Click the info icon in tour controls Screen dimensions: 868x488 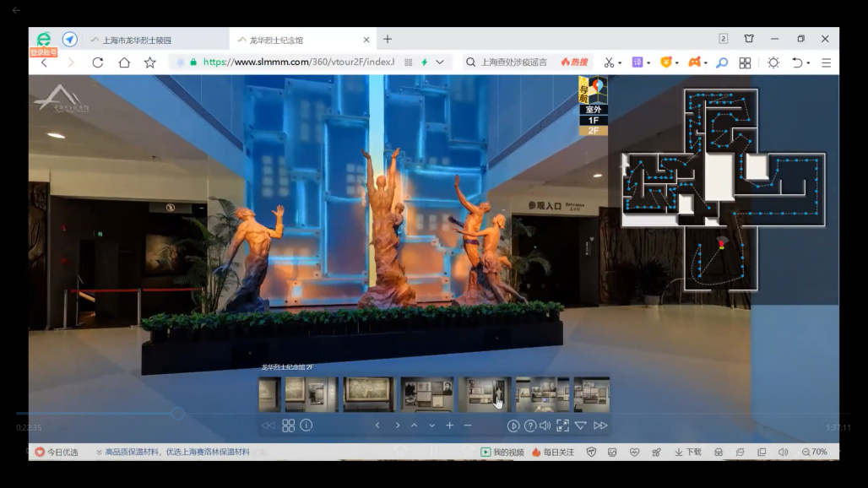click(x=307, y=426)
